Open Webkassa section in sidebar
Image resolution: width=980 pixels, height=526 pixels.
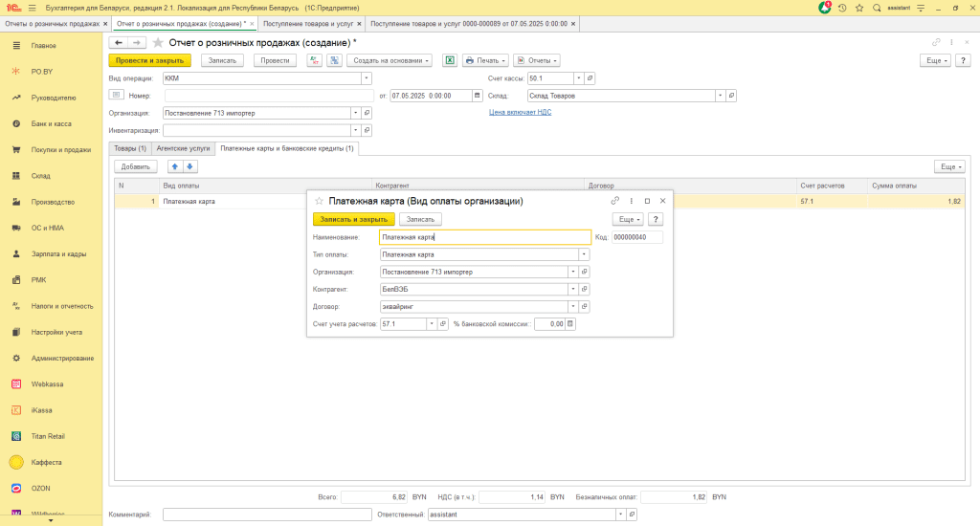click(48, 384)
